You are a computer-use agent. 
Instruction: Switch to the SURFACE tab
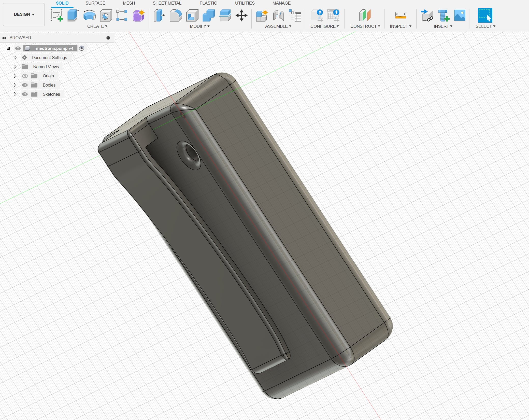click(95, 3)
